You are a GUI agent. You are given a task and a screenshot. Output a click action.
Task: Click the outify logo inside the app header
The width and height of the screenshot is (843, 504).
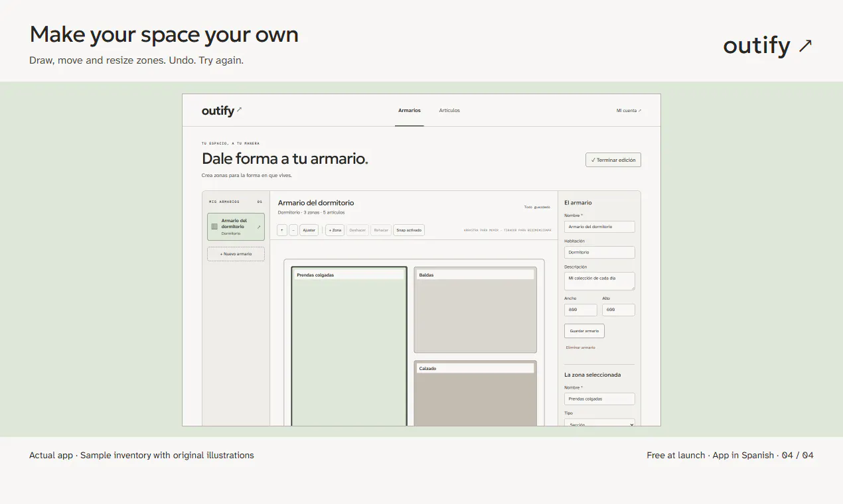click(222, 111)
